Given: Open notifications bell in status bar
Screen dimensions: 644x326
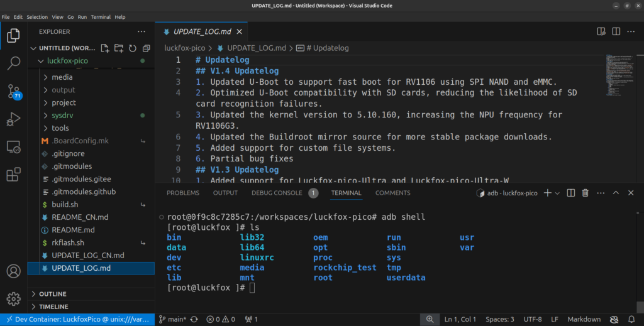Looking at the screenshot, I should click(631, 320).
